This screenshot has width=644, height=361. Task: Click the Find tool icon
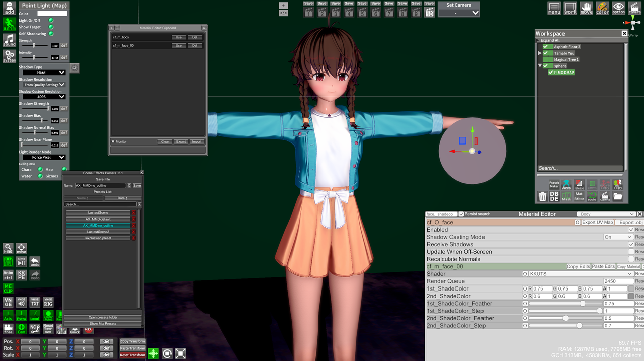click(x=8, y=249)
